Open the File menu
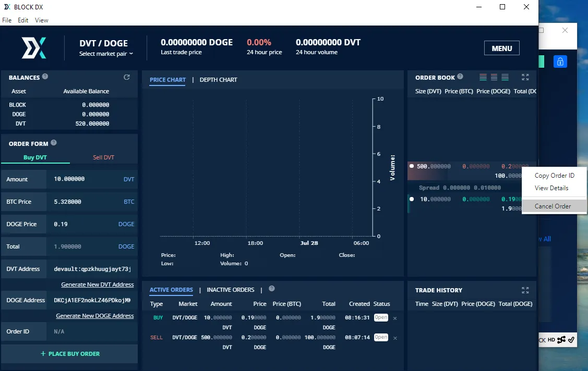This screenshot has height=371, width=588. click(7, 20)
